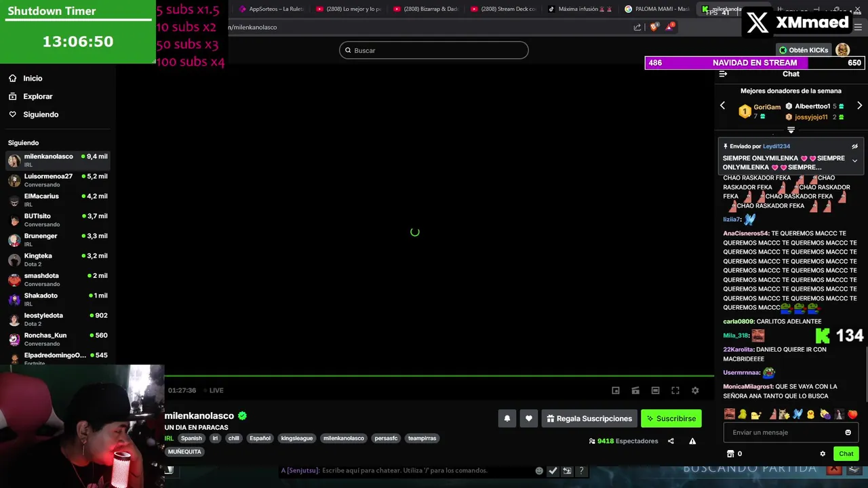Collapse the chat panel icon
The image size is (868, 488).
723,74
